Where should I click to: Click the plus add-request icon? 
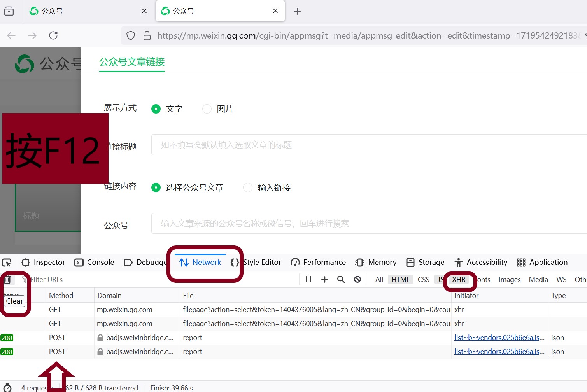point(325,279)
